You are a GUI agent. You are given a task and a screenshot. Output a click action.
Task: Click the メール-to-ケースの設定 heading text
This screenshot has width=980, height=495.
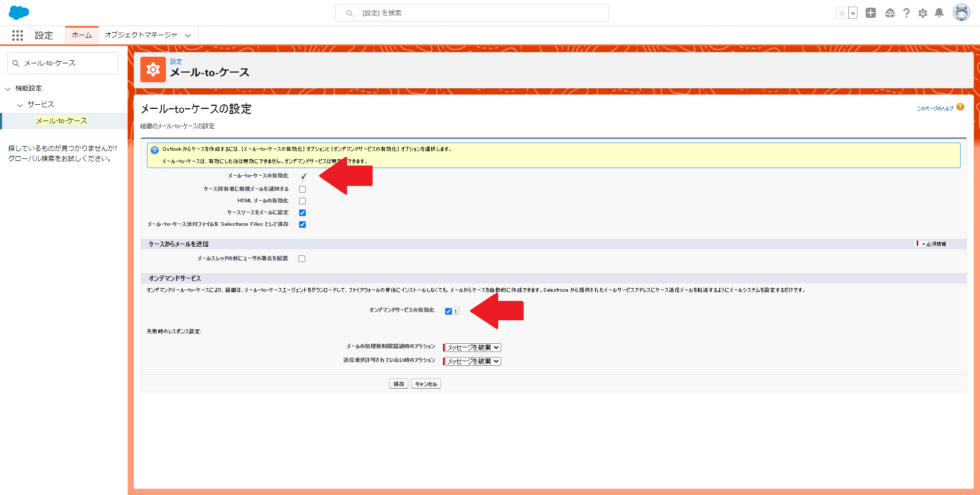[x=196, y=109]
